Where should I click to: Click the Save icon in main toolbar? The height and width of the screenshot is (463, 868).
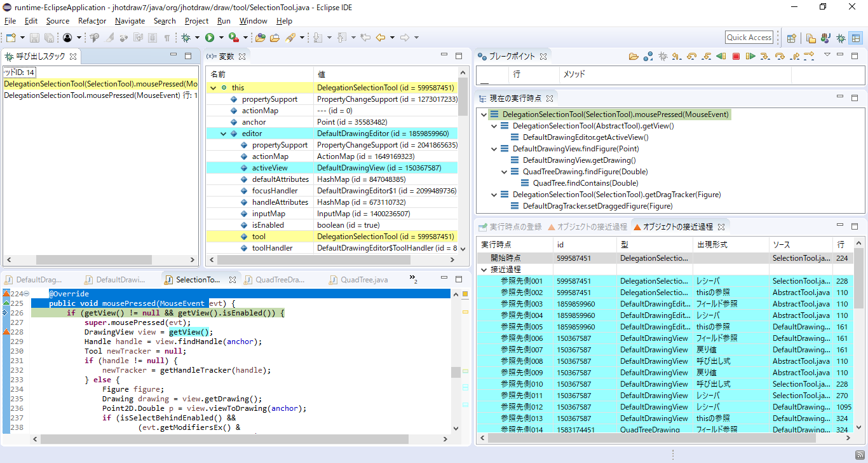point(35,38)
